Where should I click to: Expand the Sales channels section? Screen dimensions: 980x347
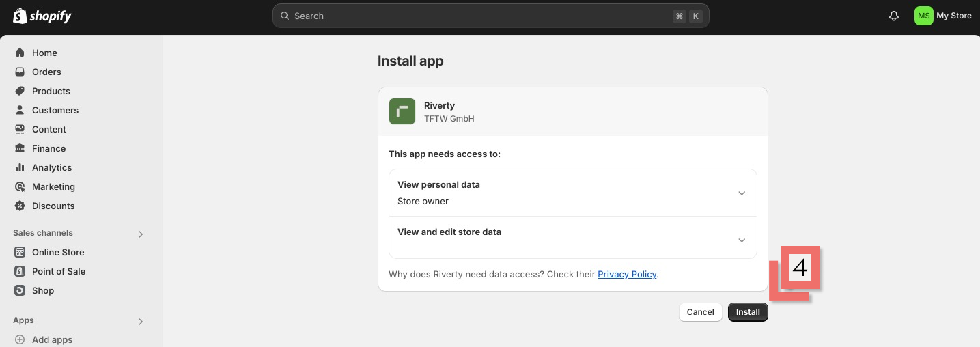tap(141, 234)
